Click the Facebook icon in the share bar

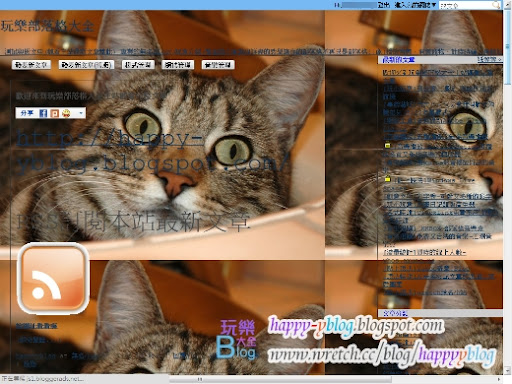pyautogui.click(x=43, y=113)
